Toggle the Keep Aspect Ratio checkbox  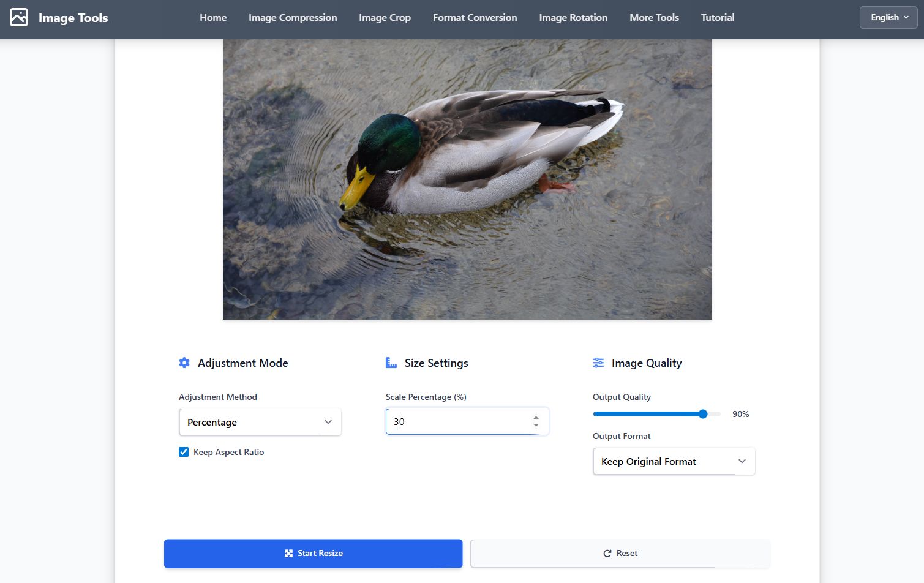184,452
